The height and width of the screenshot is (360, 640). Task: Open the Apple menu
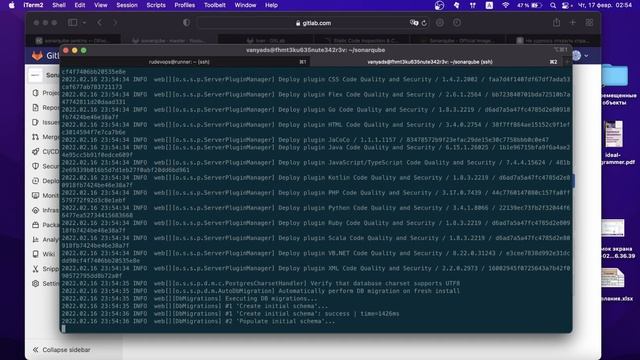[11, 5]
